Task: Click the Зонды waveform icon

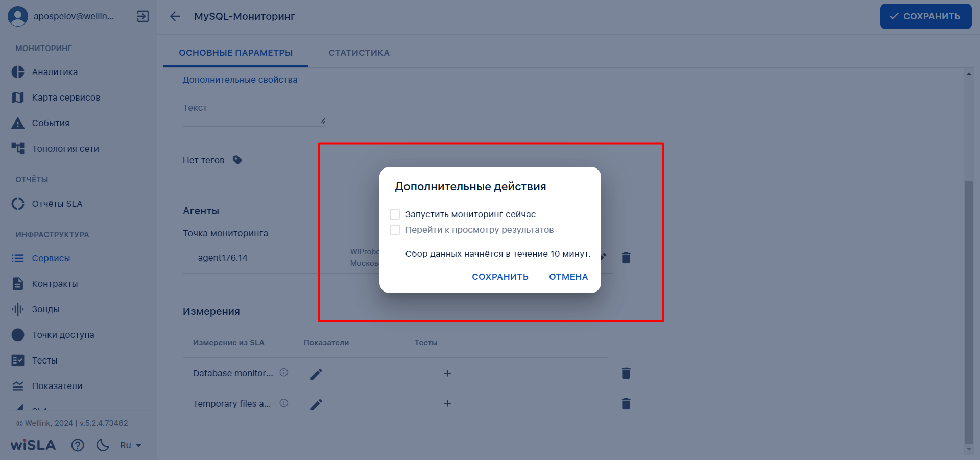Action: coord(18,309)
